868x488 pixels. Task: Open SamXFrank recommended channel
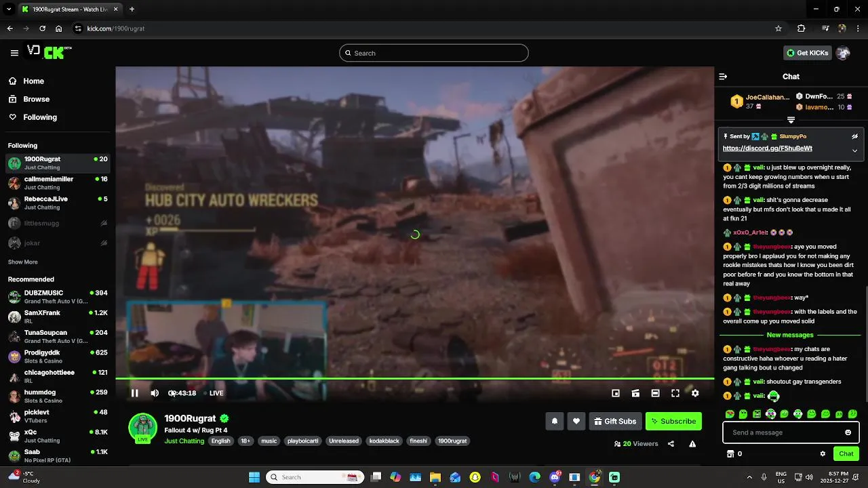[58, 317]
